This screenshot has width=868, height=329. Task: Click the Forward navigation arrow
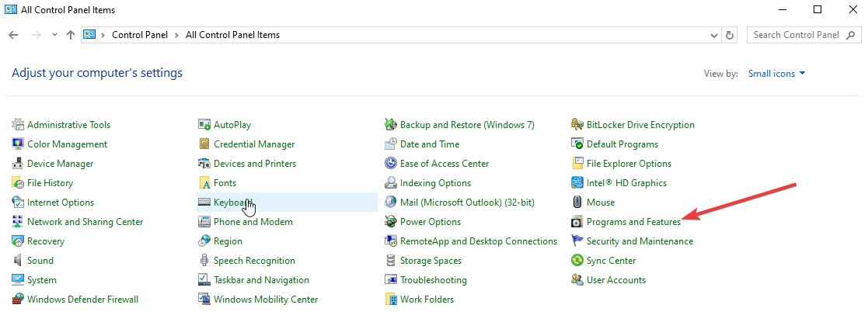(x=36, y=35)
